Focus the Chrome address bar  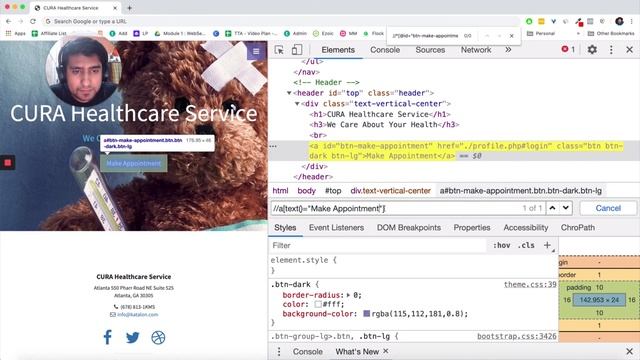tap(282, 21)
